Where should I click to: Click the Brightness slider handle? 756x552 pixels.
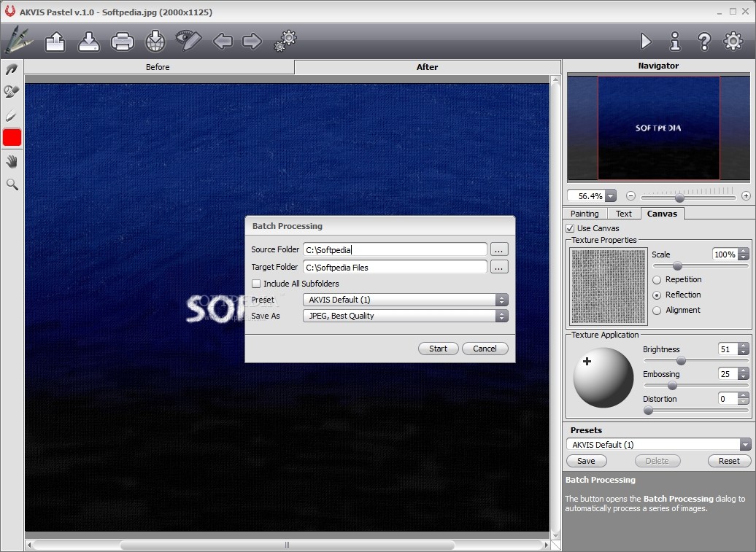tap(681, 361)
